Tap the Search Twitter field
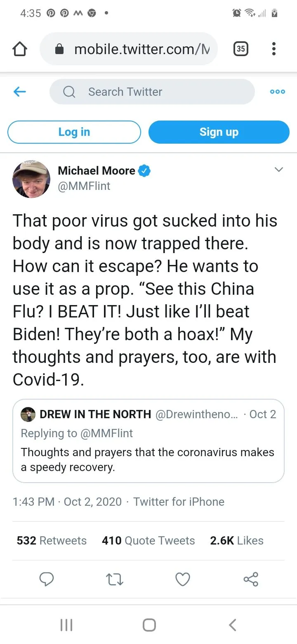297x644 pixels. click(x=152, y=92)
